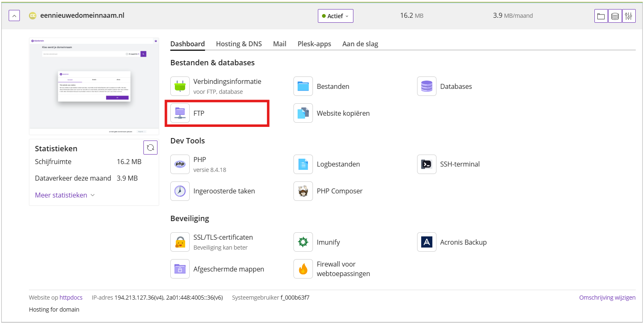Click the files folder icon top right
This screenshot has width=644, height=324.
(x=601, y=16)
